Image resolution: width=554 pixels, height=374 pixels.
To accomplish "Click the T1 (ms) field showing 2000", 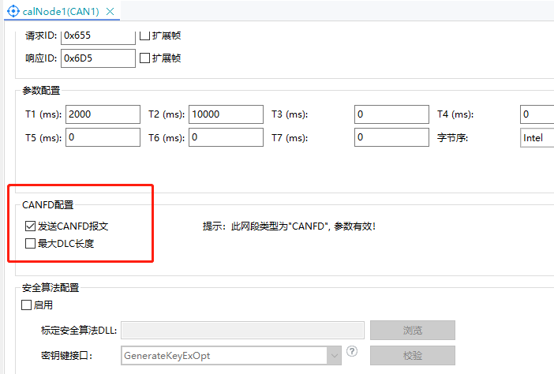I will (103, 114).
